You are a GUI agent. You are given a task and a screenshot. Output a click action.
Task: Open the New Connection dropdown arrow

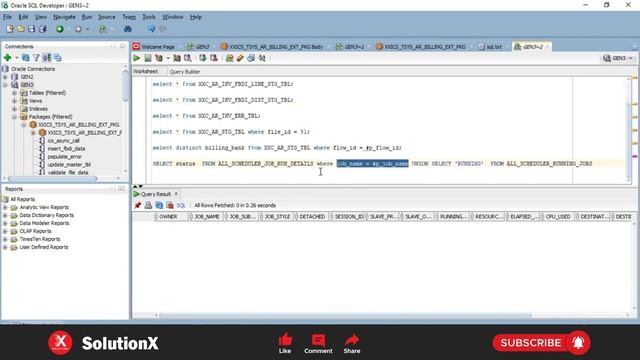(17, 58)
